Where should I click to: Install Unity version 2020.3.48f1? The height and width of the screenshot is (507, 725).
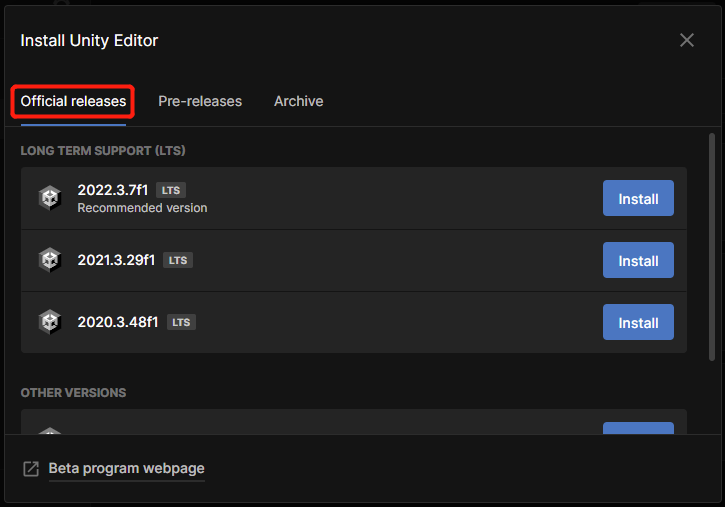coord(638,322)
